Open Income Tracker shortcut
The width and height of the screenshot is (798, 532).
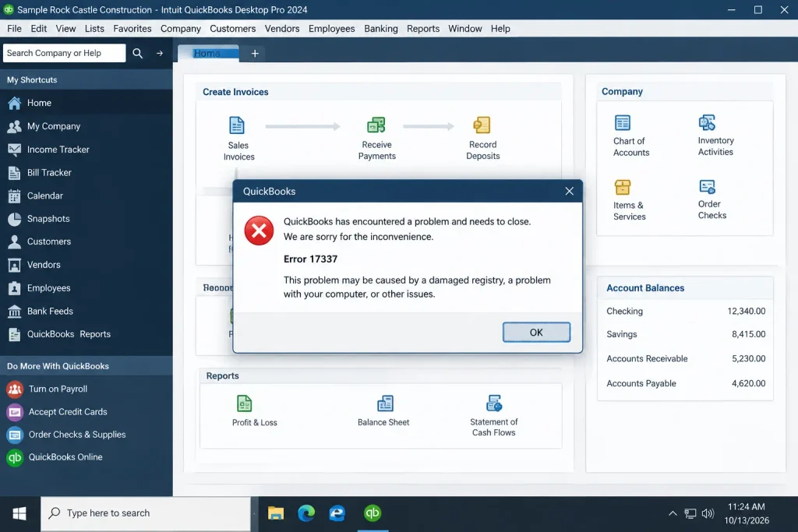[x=87, y=150]
